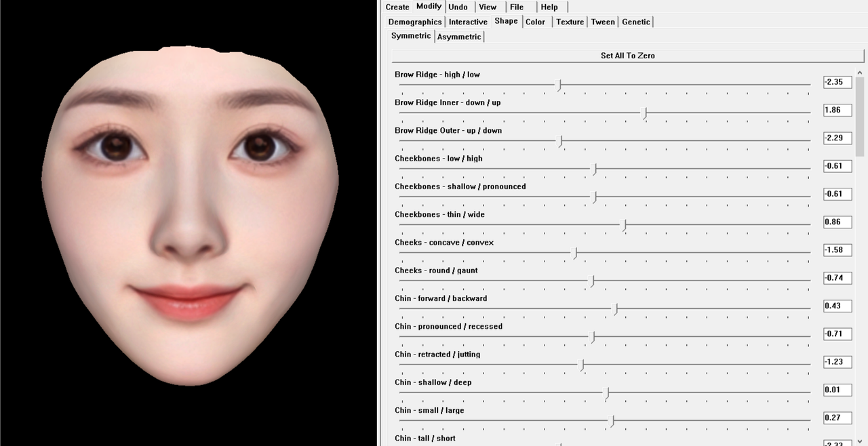Click the Chin forward/backward slider
The image size is (868, 446).
[x=605, y=309]
